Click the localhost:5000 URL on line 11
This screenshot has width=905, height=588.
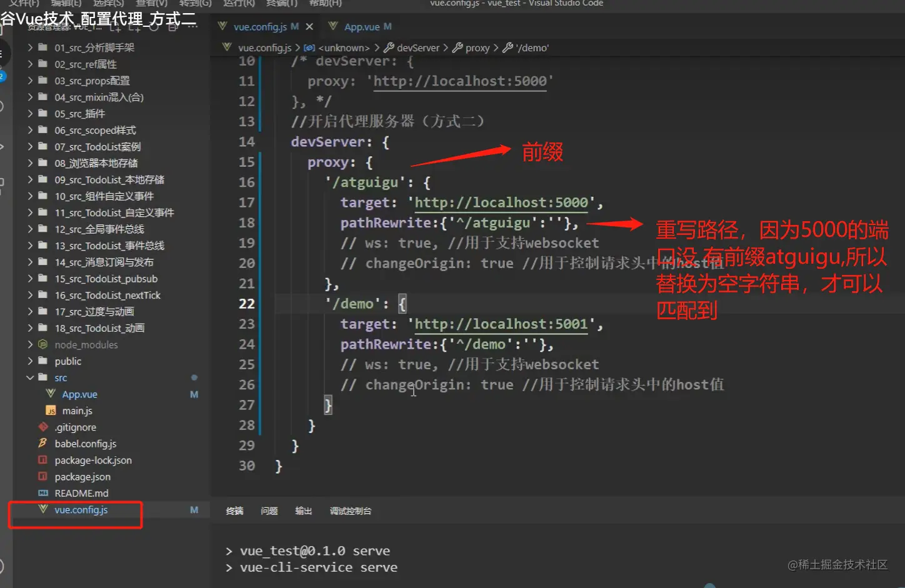point(460,81)
